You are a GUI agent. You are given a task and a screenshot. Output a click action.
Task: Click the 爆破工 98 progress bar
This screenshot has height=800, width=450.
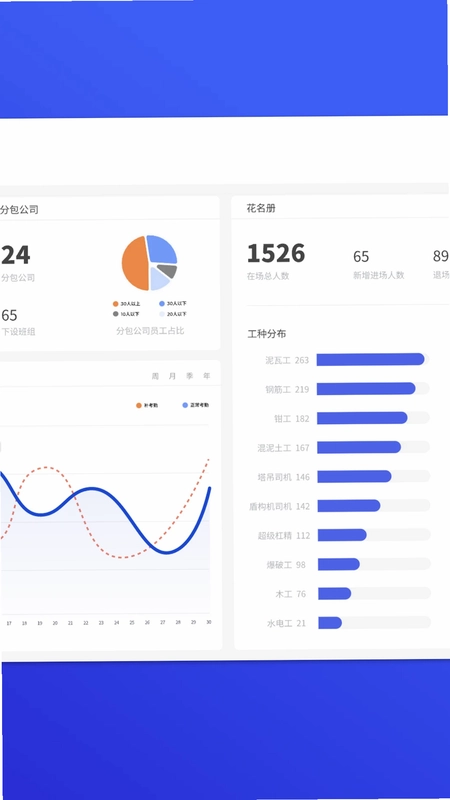tap(374, 564)
